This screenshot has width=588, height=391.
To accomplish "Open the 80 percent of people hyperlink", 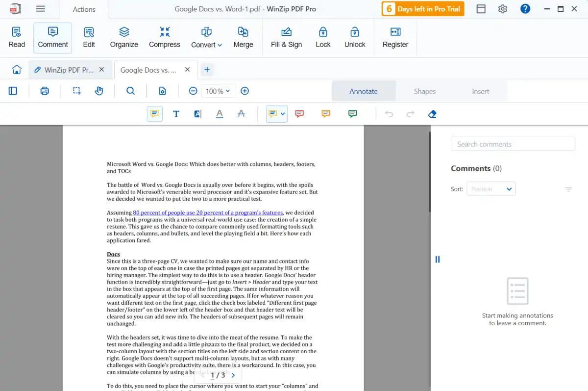I will [208, 212].
